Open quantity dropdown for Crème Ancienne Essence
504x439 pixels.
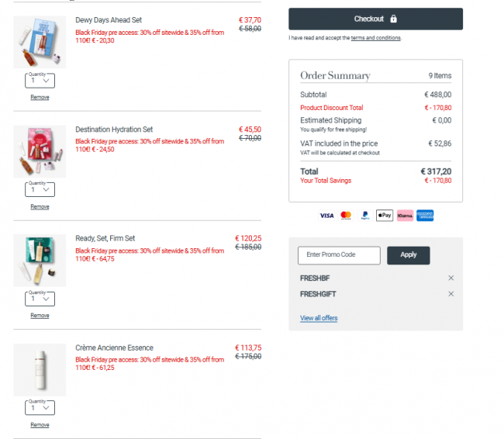pos(40,408)
